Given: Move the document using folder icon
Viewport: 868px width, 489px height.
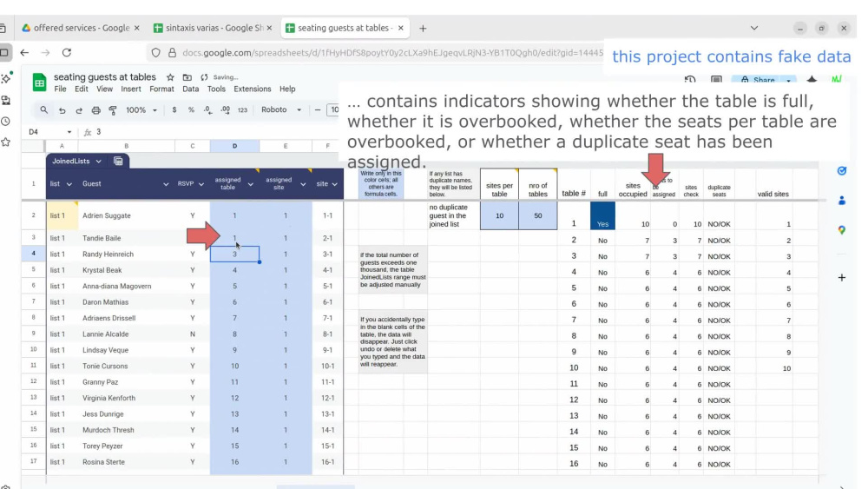Looking at the screenshot, I should (187, 77).
